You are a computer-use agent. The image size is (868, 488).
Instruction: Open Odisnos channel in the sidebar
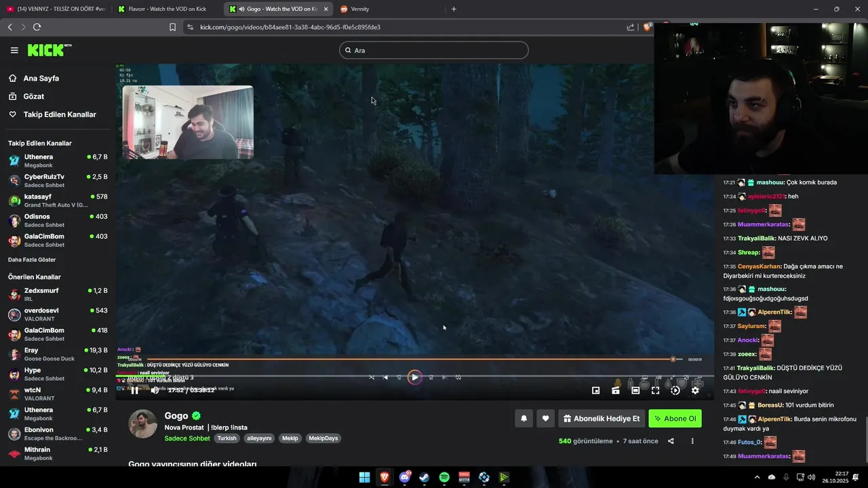[x=58, y=220]
